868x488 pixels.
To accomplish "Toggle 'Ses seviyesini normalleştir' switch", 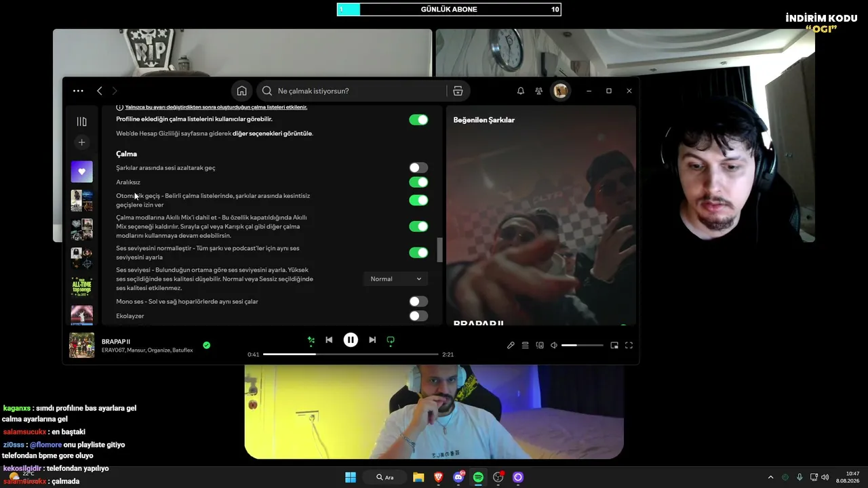I will (x=418, y=253).
